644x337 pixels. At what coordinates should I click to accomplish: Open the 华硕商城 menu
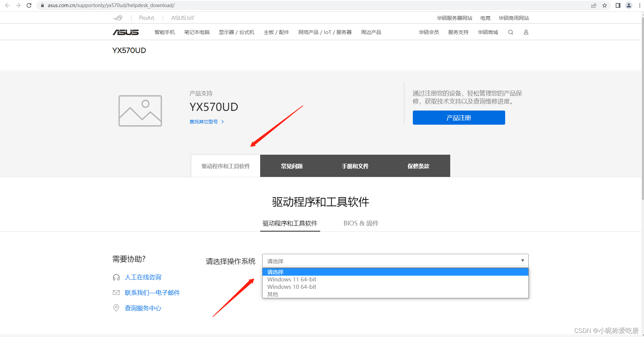click(x=488, y=32)
